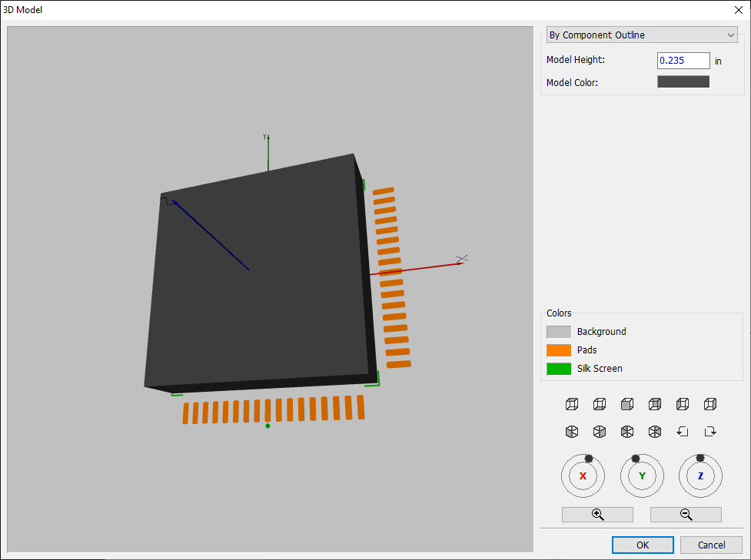
Task: Click isometric cube icon below the top-view cube
Action: click(x=572, y=432)
